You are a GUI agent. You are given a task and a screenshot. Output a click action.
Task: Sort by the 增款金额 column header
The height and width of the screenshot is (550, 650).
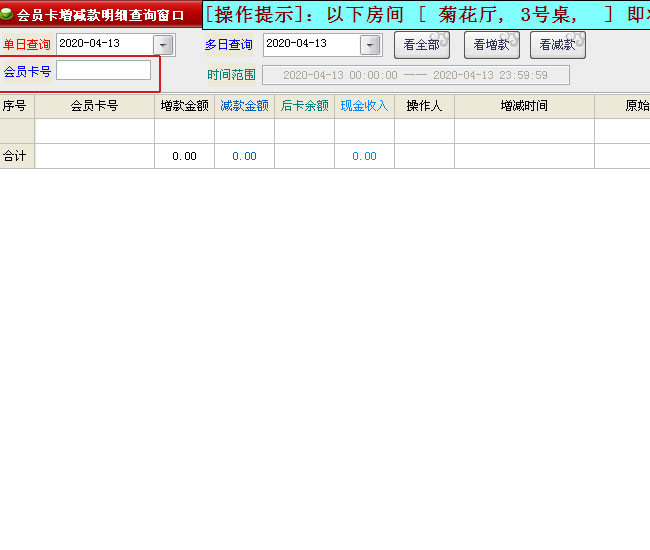tap(184, 106)
